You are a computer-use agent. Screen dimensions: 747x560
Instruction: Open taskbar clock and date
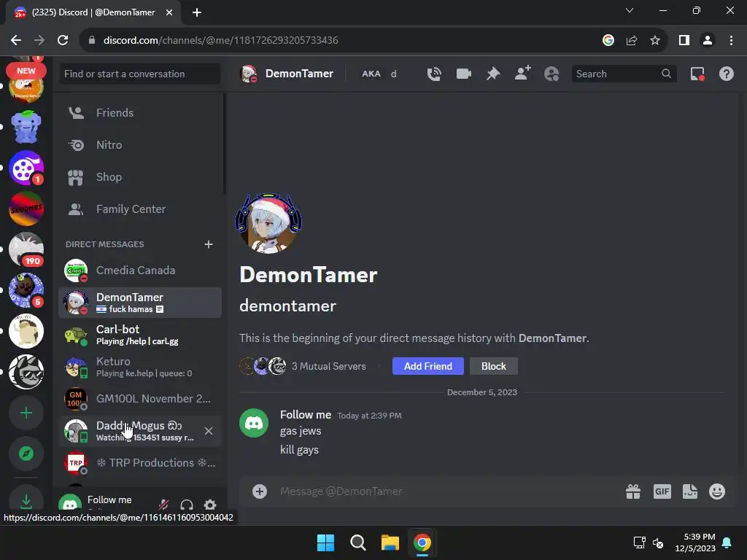pyautogui.click(x=695, y=542)
